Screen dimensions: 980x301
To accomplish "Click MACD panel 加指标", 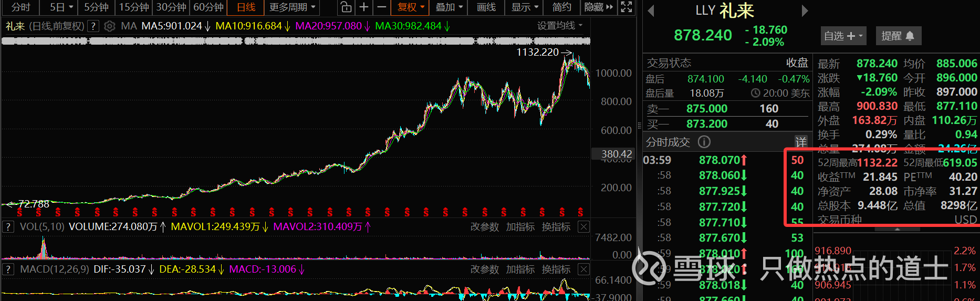I will [x=520, y=269].
